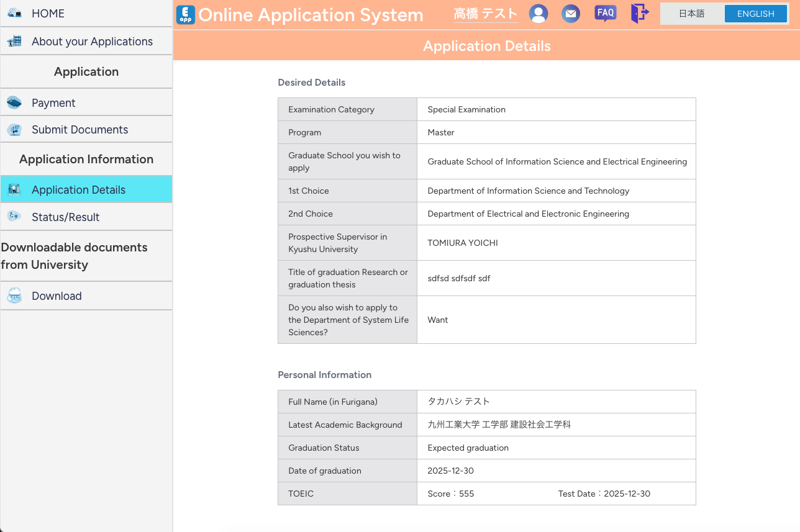
Task: Click the Program row label
Action: pyautogui.click(x=305, y=132)
